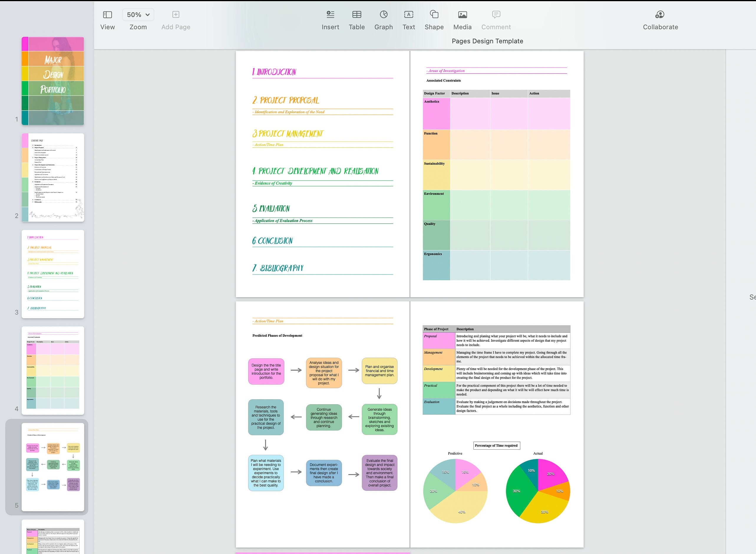Select the 'Management' phase cell
Viewport: 756px width, 554px height.
pos(439,357)
